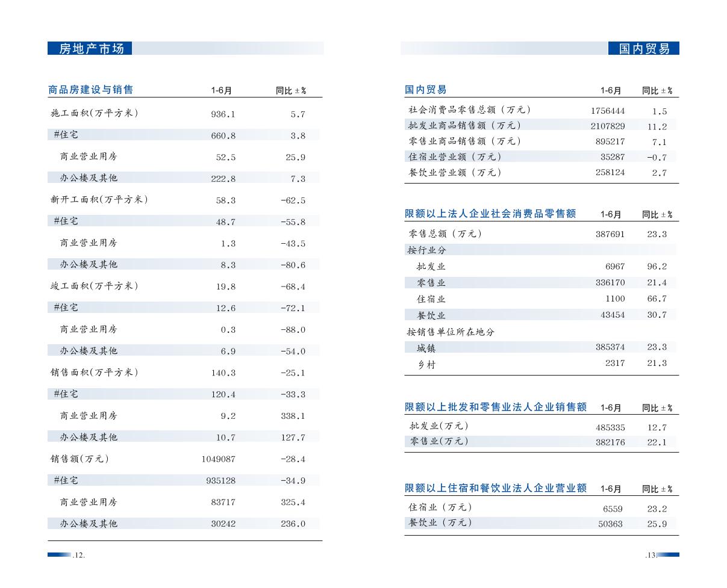Click the 按行业分 category label
The height and width of the screenshot is (588, 727).
point(427,250)
